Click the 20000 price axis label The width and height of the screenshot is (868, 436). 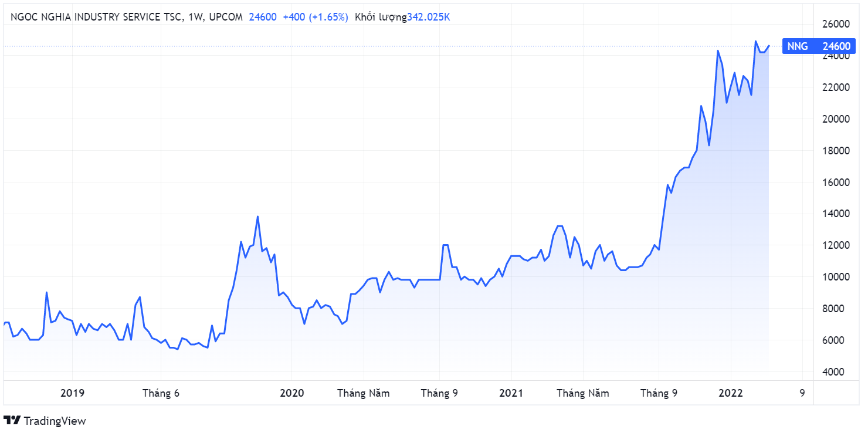pyautogui.click(x=836, y=119)
